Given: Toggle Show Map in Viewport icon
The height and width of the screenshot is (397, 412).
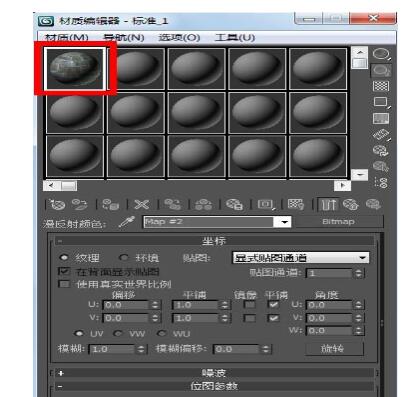Looking at the screenshot, I should (x=296, y=204).
